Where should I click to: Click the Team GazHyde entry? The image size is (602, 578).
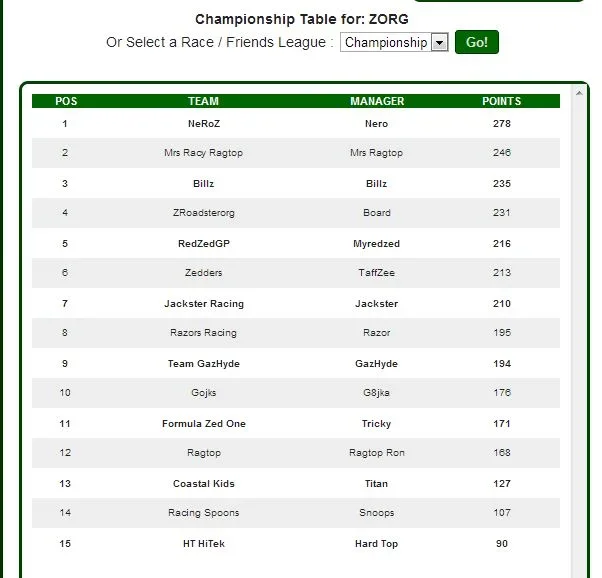point(203,364)
